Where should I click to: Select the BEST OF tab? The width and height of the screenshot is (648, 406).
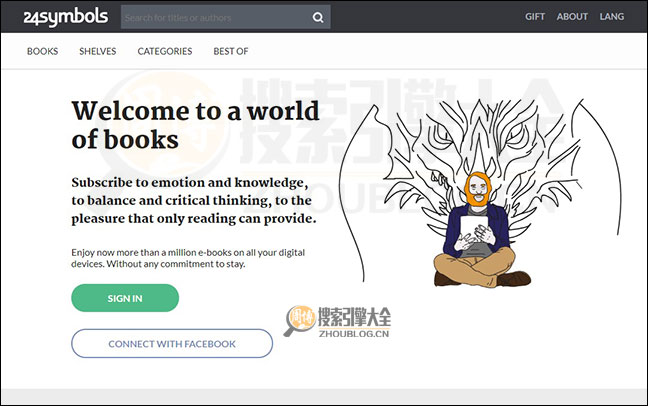click(x=231, y=51)
